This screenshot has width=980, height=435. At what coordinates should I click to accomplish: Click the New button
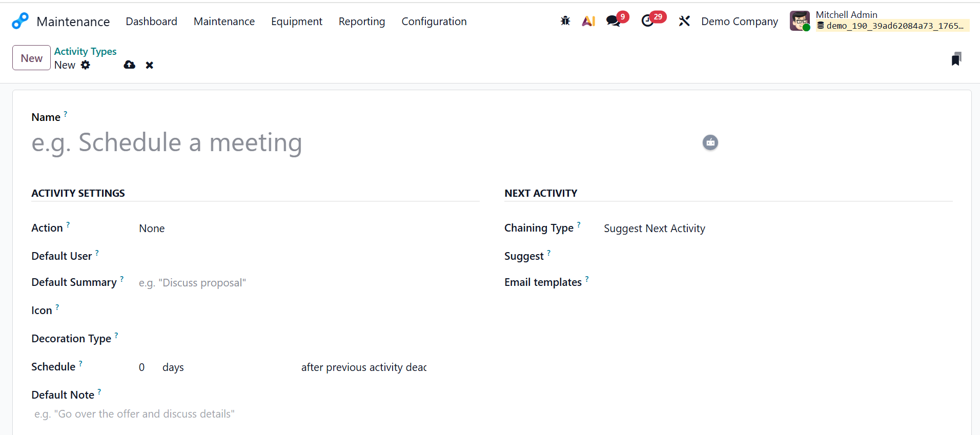pyautogui.click(x=31, y=58)
